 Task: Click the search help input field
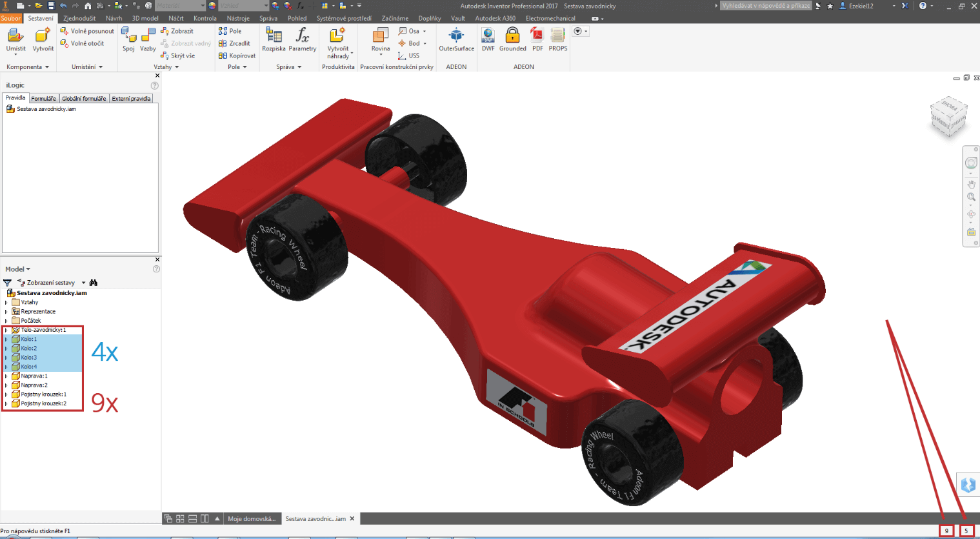point(766,5)
